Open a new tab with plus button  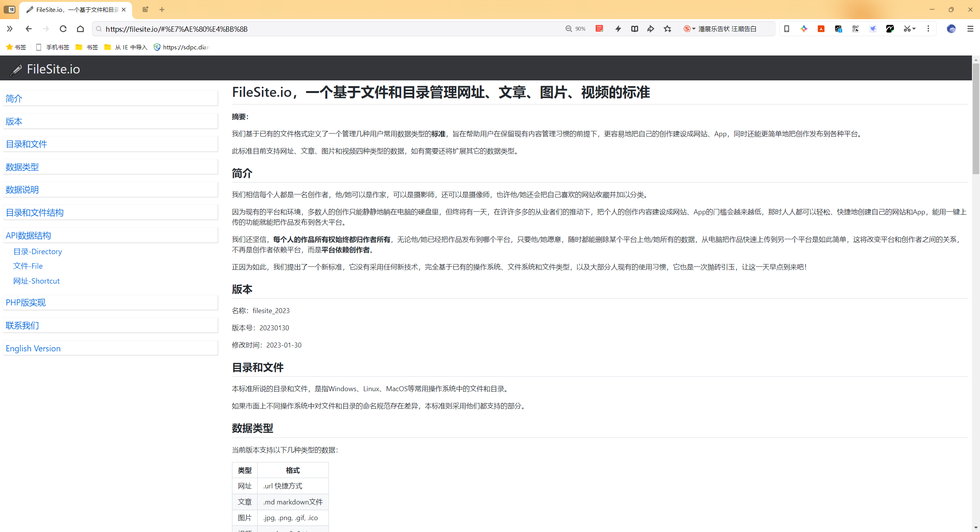(x=162, y=10)
